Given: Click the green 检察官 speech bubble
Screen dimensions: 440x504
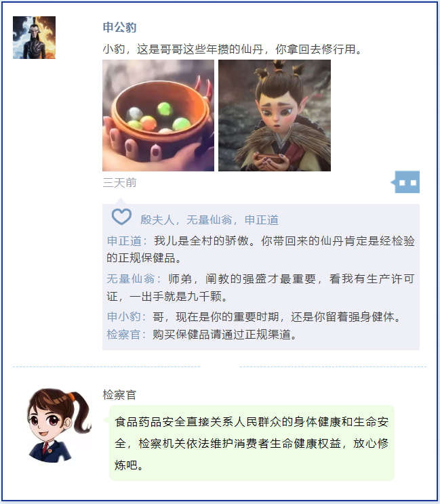Looking at the screenshot, I should (x=252, y=443).
